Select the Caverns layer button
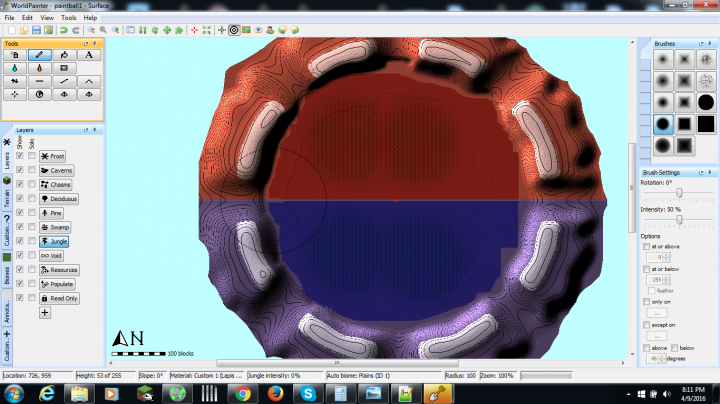720x404 pixels. tap(60, 171)
